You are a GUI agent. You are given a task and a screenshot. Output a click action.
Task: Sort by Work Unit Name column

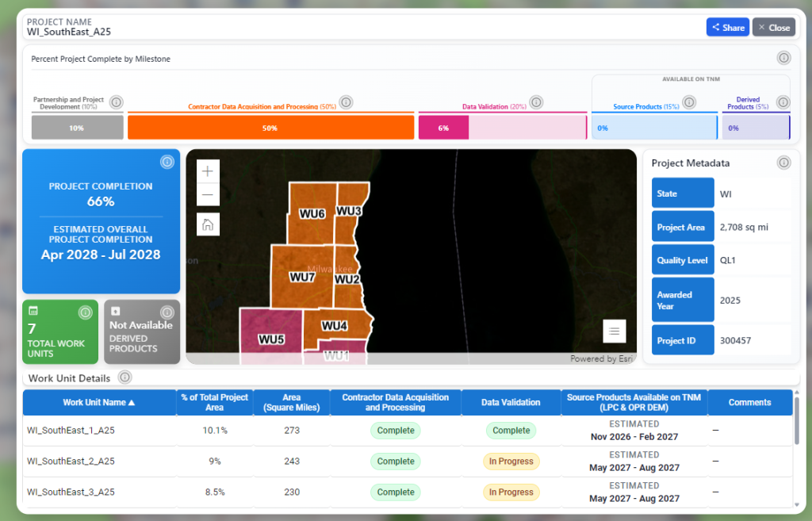tap(99, 402)
